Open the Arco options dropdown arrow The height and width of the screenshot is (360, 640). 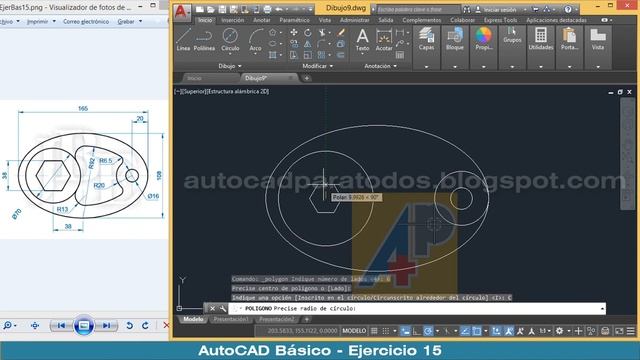click(256, 55)
